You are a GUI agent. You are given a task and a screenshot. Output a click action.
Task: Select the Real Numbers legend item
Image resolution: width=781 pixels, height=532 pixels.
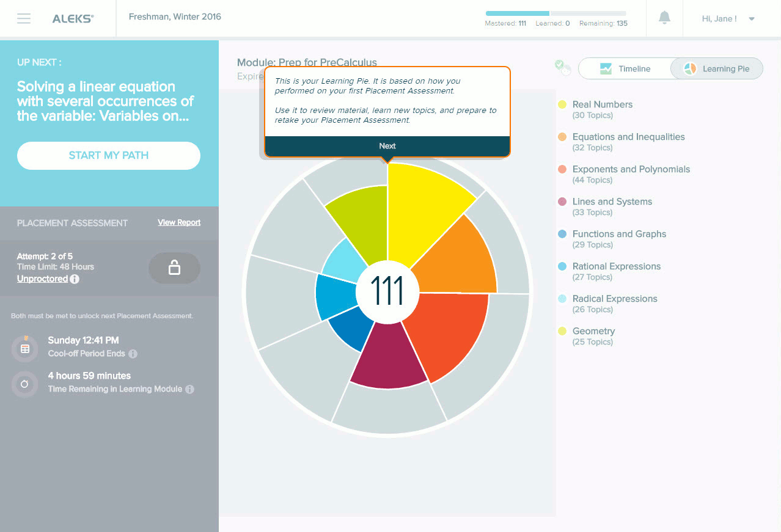[596, 109]
